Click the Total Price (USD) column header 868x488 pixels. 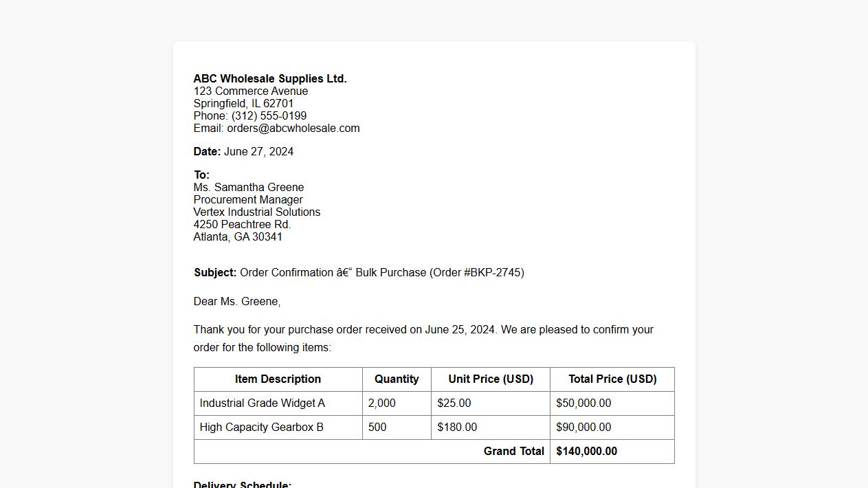[612, 379]
